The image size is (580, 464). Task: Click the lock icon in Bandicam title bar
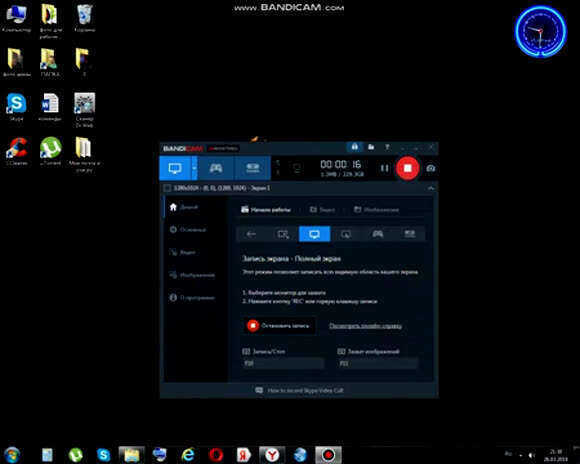click(354, 147)
